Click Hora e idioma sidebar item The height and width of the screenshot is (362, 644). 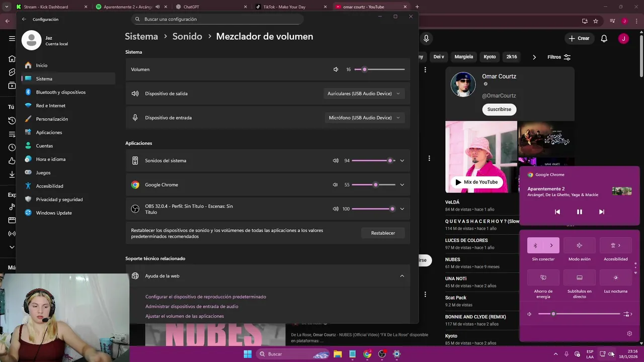tap(68, 159)
